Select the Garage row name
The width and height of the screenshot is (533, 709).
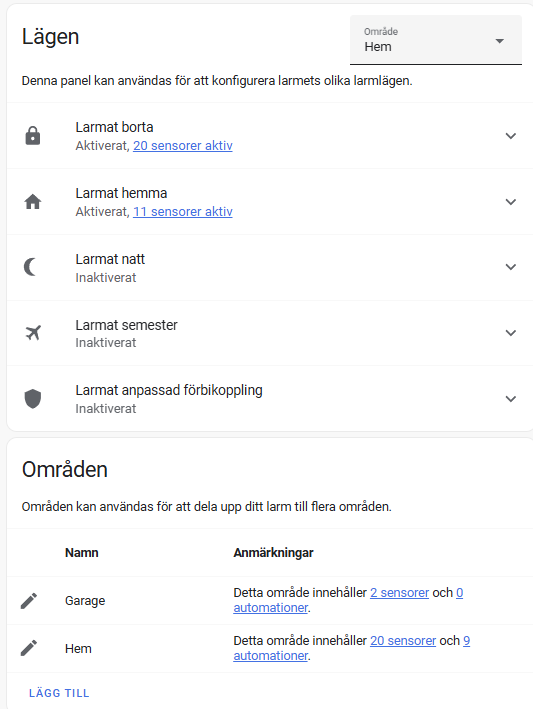[85, 600]
